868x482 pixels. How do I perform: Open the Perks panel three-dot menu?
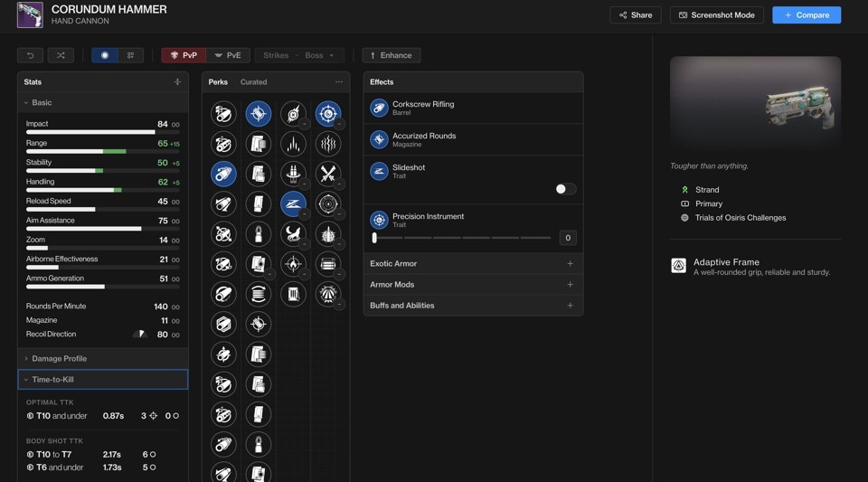pos(339,82)
